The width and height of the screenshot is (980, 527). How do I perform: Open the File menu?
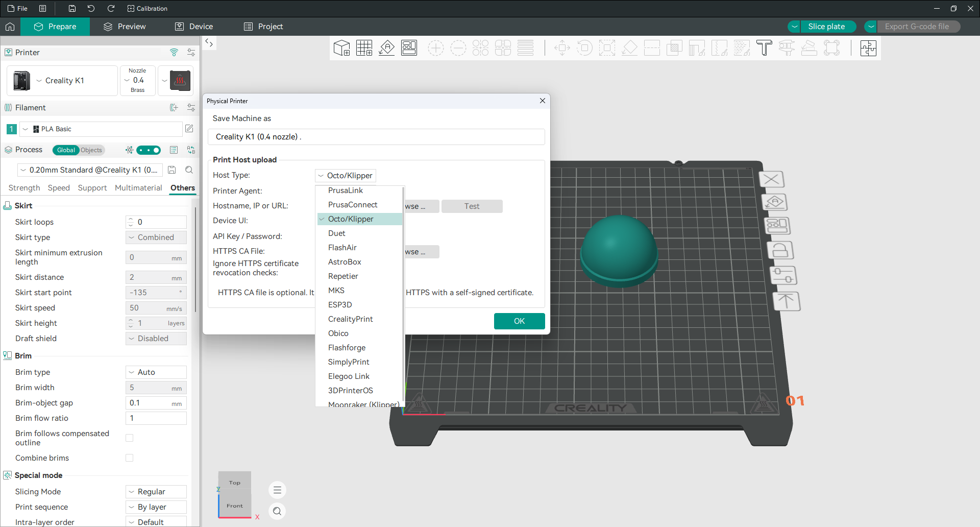[x=17, y=8]
